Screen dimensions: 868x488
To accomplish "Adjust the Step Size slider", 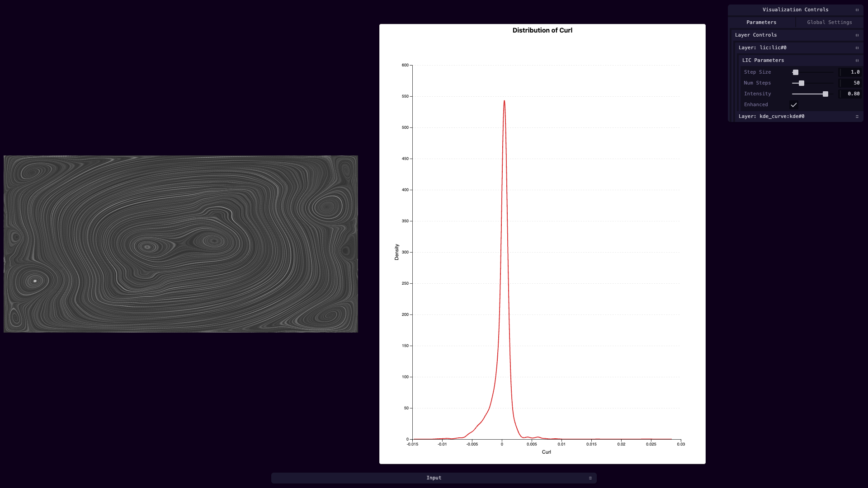I will 813,72.
